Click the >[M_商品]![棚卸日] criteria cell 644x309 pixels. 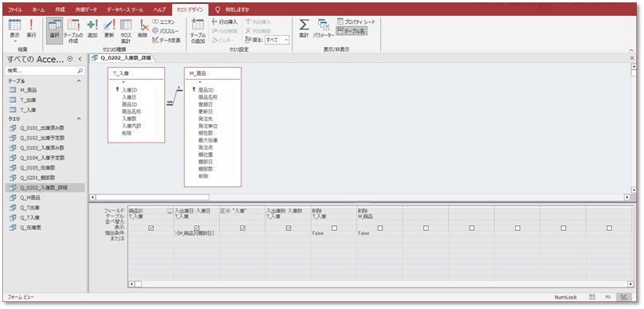point(196,233)
